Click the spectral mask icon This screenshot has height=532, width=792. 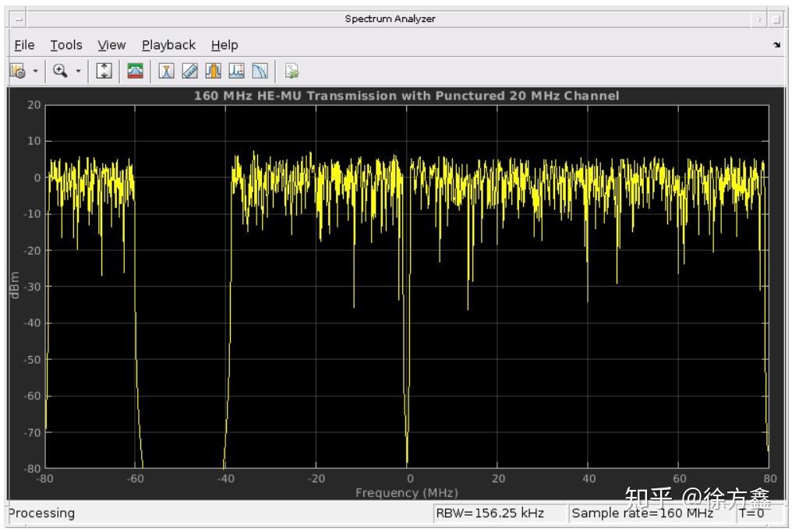point(292,71)
